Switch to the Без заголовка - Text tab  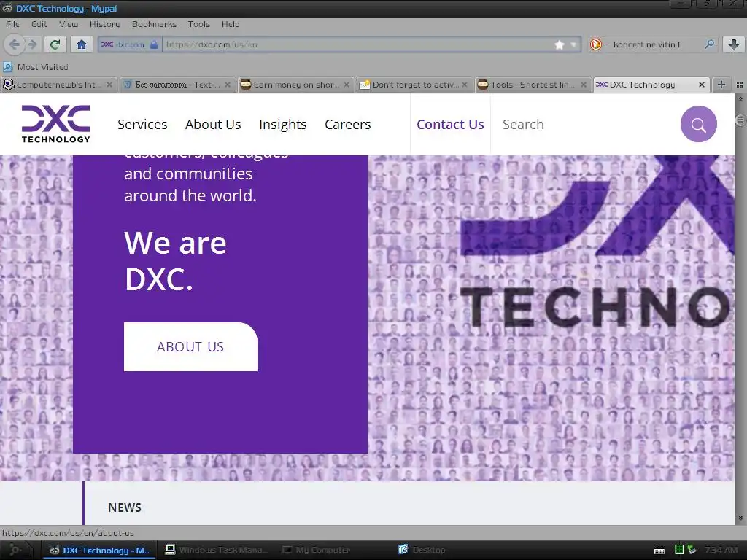(177, 85)
